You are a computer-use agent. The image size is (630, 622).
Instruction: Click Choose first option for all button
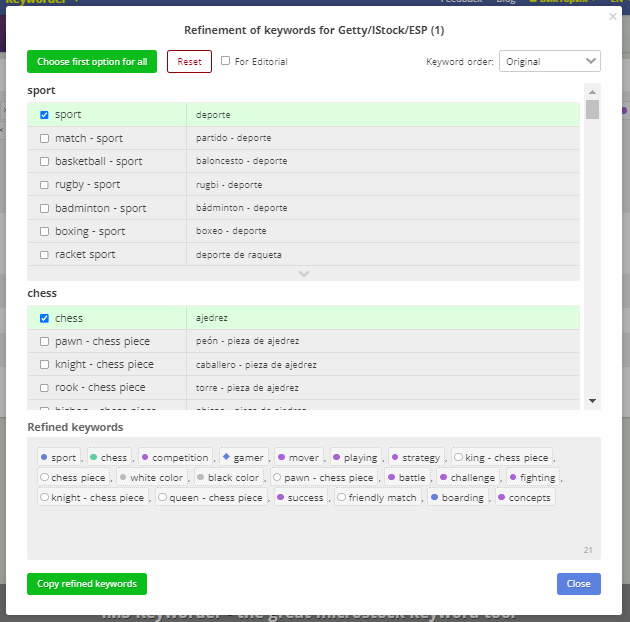[92, 61]
